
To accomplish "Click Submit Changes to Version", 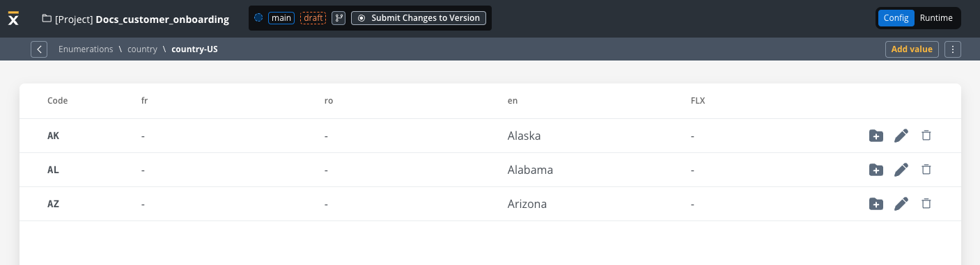I will tap(419, 18).
